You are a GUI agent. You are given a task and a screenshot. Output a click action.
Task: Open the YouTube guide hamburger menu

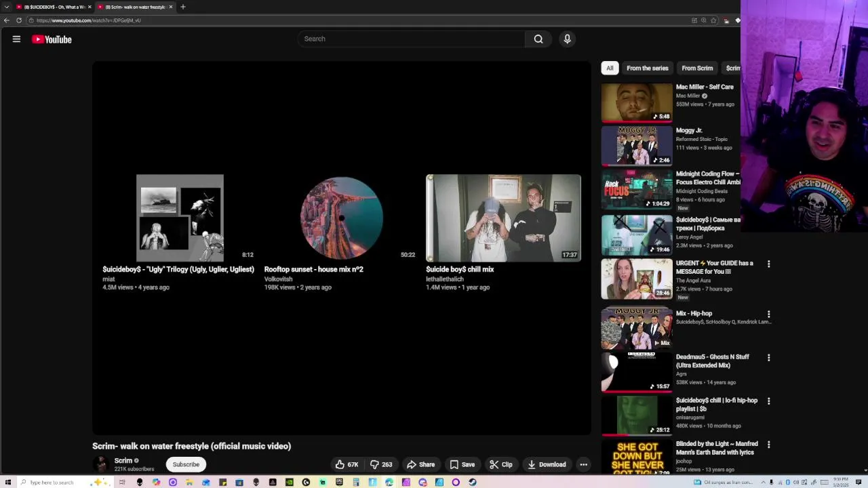[x=16, y=39]
